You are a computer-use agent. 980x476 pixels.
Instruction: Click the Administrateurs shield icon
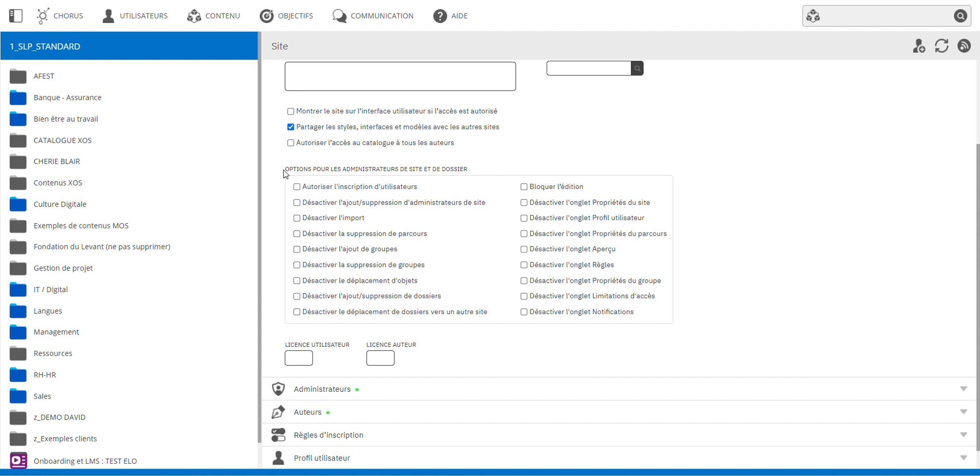278,389
